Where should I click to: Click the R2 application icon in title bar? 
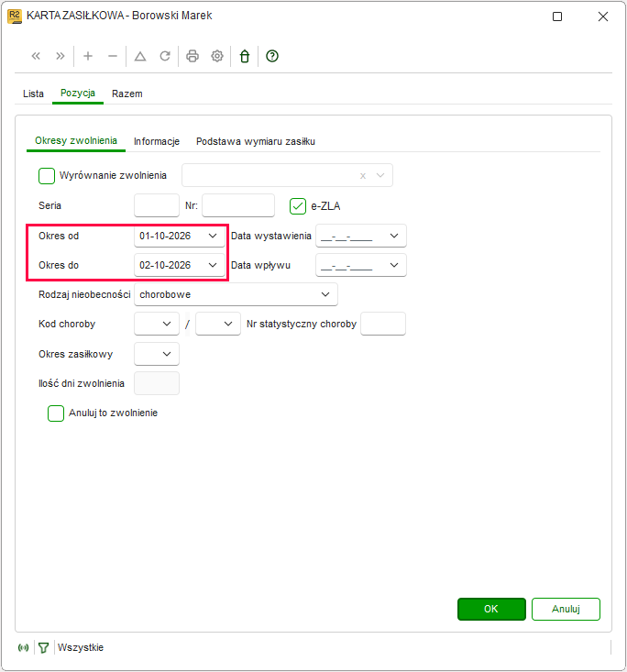[x=15, y=17]
